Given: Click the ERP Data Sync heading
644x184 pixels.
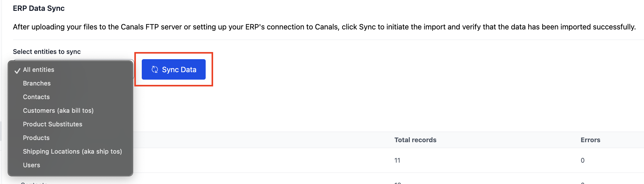Looking at the screenshot, I should [x=39, y=8].
